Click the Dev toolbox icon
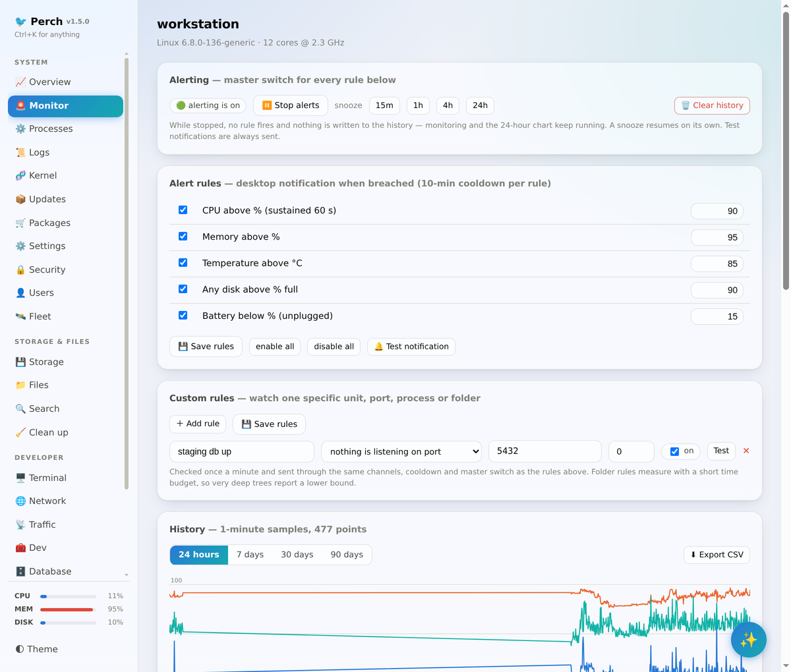The image size is (791, 672). pyautogui.click(x=20, y=547)
